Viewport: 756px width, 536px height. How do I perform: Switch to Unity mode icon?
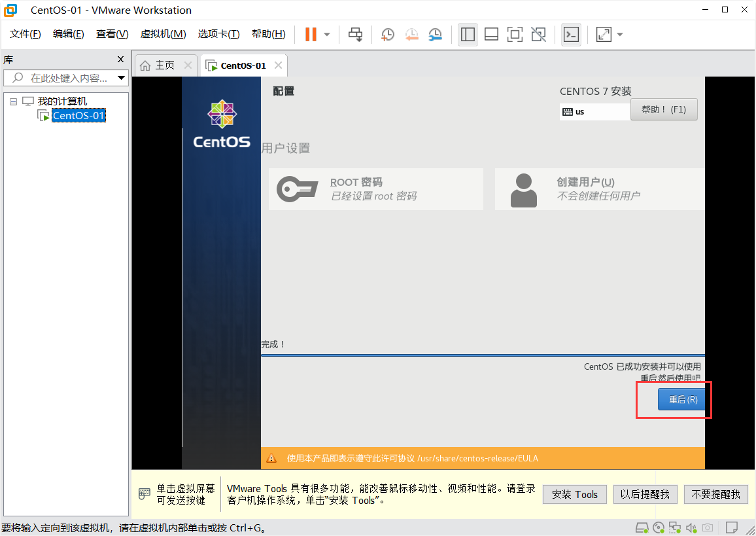539,34
